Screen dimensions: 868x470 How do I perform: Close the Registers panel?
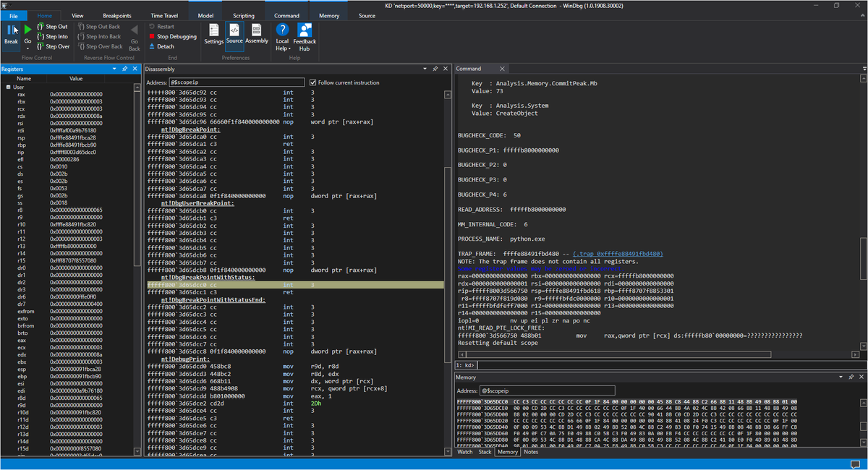135,69
